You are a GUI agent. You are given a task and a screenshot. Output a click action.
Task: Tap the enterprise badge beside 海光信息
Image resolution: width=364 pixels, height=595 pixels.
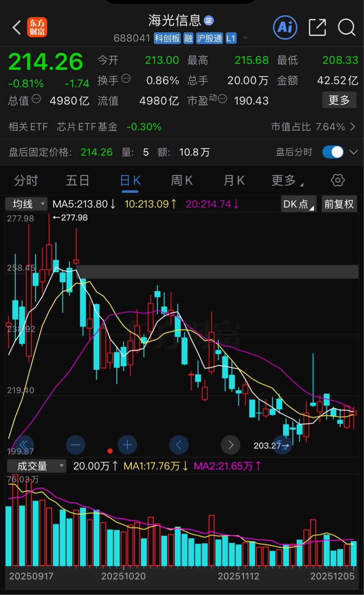point(208,20)
